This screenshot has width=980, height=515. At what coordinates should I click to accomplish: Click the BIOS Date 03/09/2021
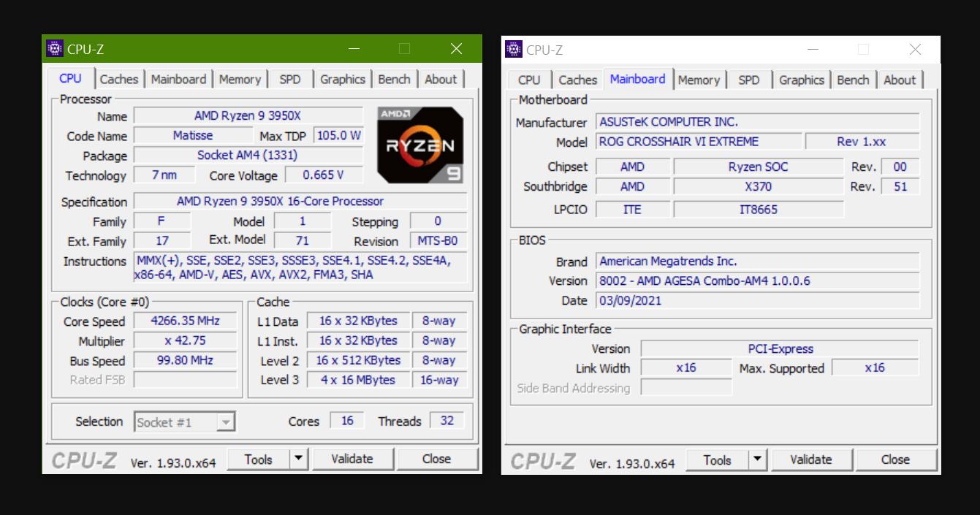click(758, 300)
